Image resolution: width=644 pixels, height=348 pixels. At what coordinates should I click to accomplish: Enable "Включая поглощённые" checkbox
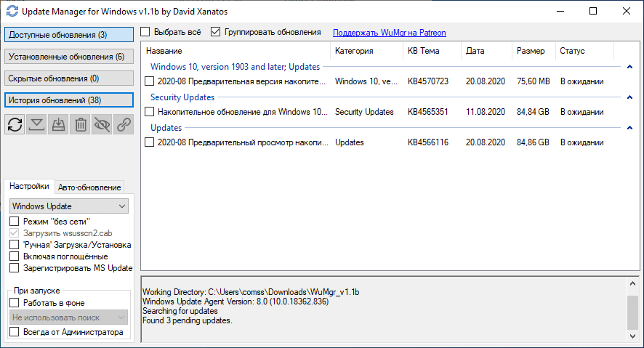click(x=15, y=256)
